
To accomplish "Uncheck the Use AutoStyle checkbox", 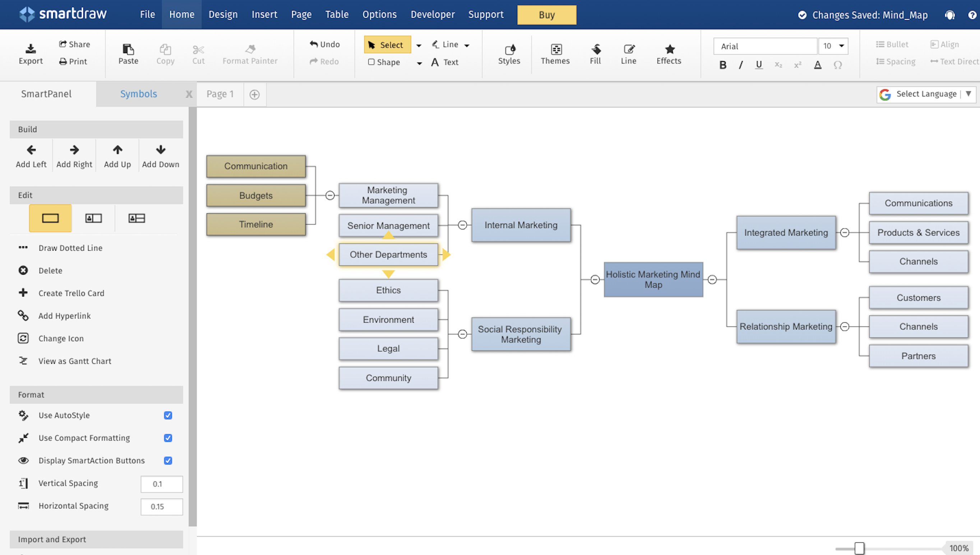I will [168, 415].
